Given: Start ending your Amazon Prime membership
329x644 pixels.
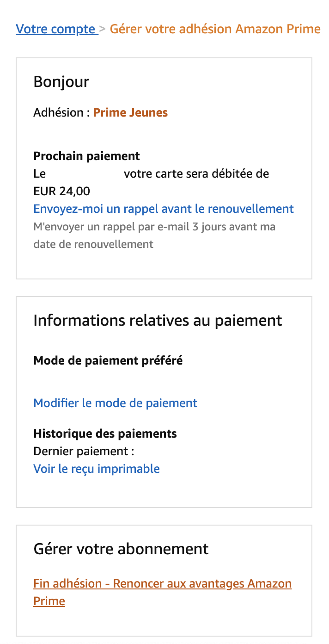Looking at the screenshot, I should click(x=162, y=583).
